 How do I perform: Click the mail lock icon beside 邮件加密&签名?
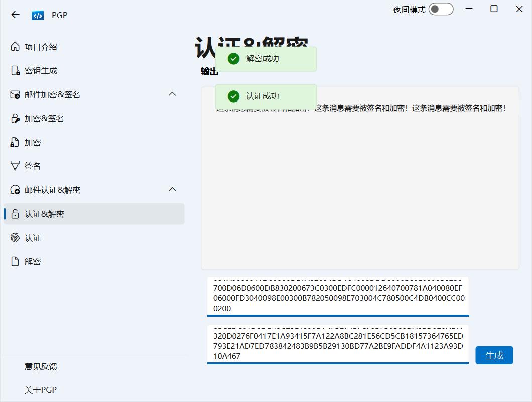pos(15,94)
